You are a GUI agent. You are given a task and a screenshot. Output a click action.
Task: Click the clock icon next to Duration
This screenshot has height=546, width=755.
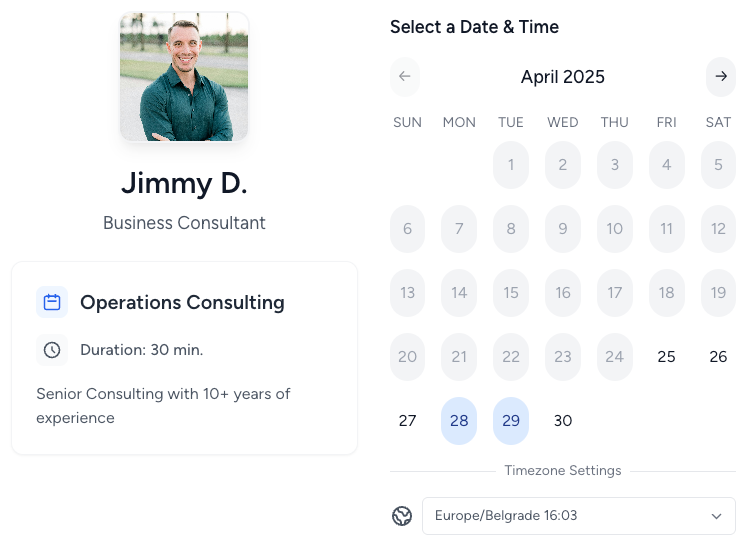[x=52, y=350]
